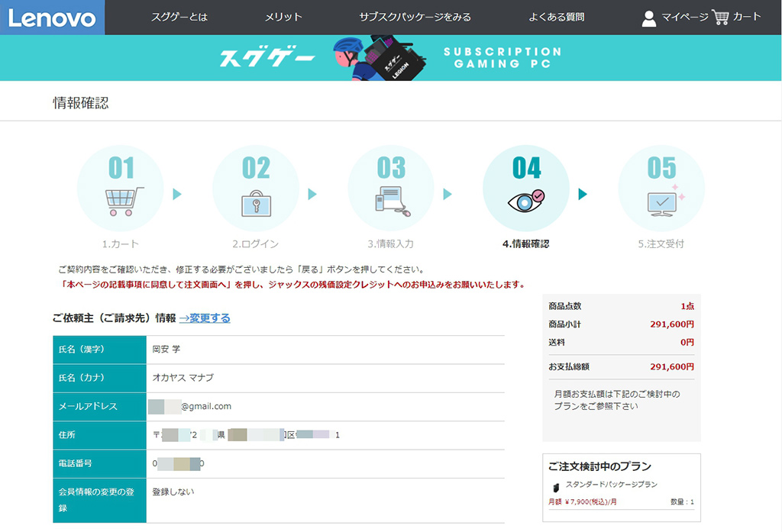
Task: Click the 商品小計 amount 291,600円
Action: click(x=672, y=324)
